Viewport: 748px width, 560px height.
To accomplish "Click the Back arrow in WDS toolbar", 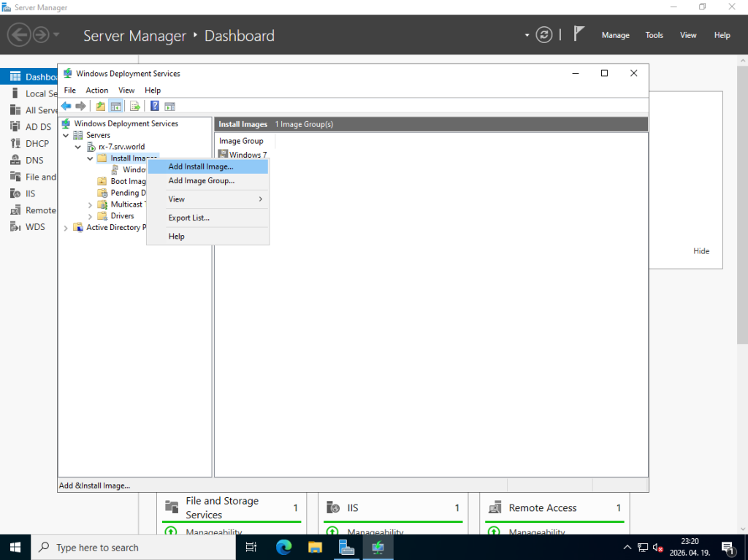I will [x=66, y=106].
